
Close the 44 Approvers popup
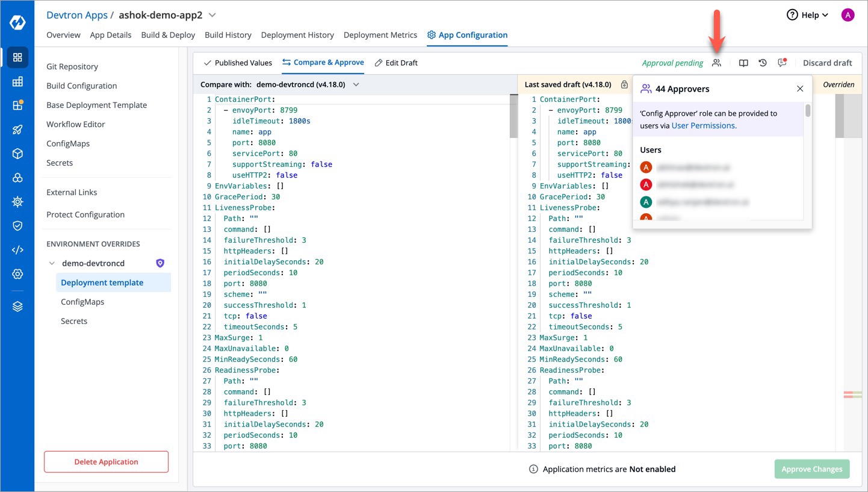(x=800, y=89)
